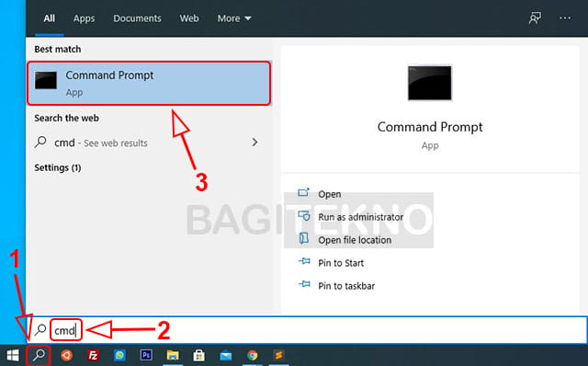Viewport: 588px width, 366px height.
Task: Click the large Command Prompt preview icon
Action: (430, 83)
